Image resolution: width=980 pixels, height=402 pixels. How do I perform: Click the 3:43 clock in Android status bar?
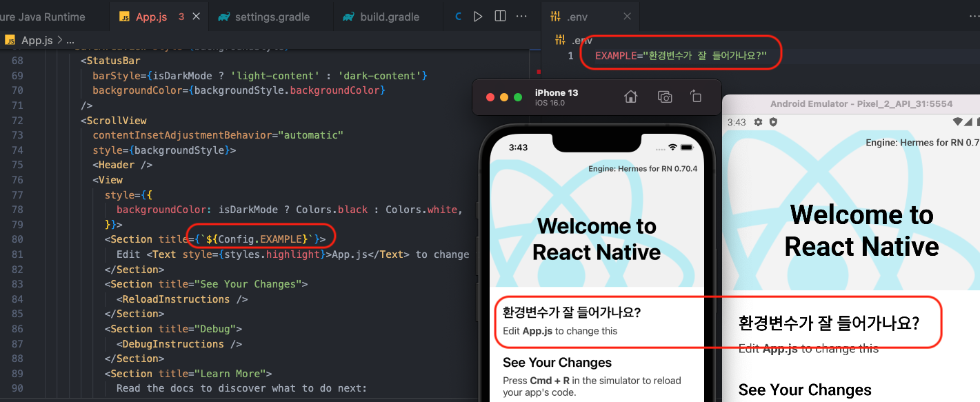click(737, 122)
